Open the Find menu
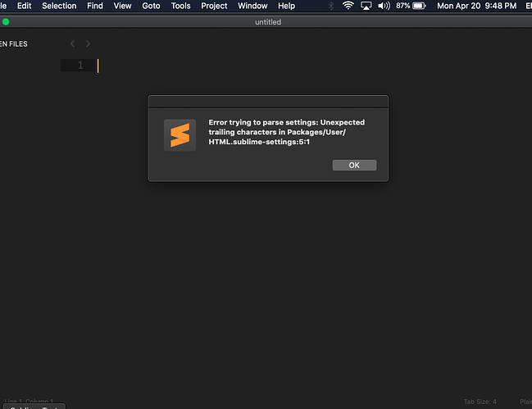 point(95,6)
